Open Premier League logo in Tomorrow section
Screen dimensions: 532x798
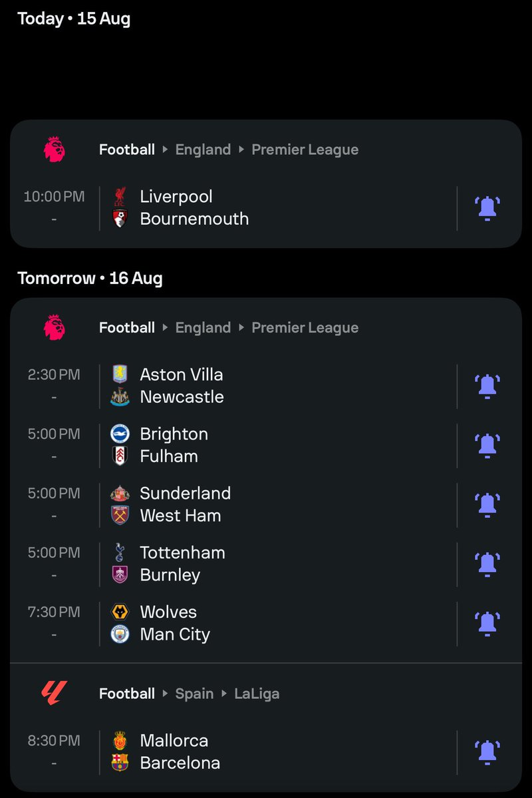tap(55, 328)
